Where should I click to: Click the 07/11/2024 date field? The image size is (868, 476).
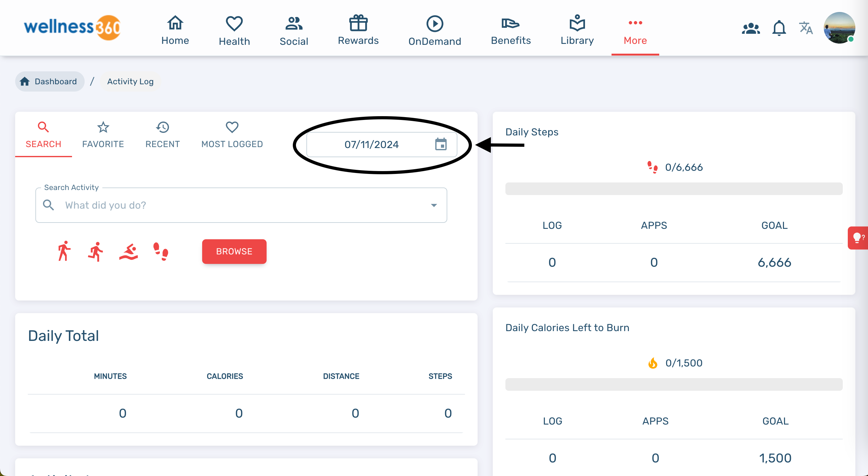(x=371, y=145)
